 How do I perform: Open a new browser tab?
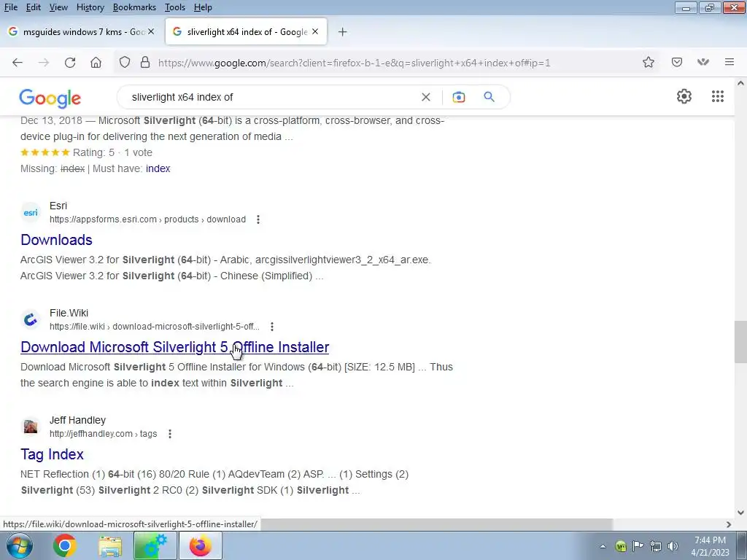pyautogui.click(x=343, y=32)
